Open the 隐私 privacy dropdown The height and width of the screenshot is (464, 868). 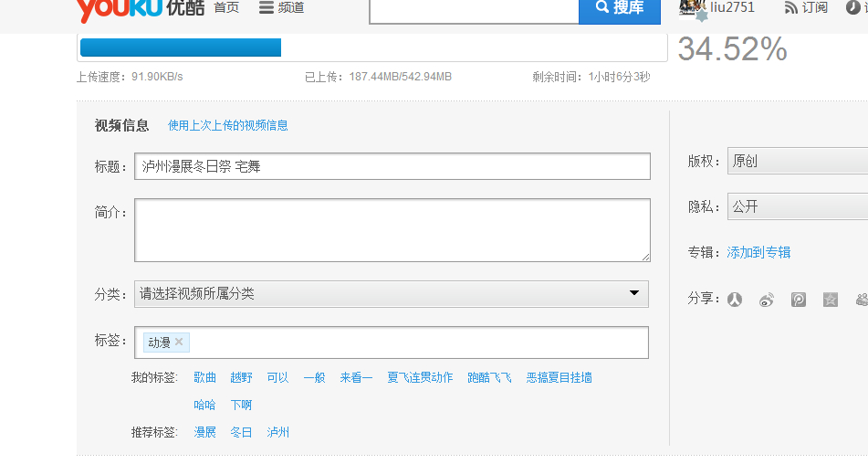pyautogui.click(x=798, y=206)
